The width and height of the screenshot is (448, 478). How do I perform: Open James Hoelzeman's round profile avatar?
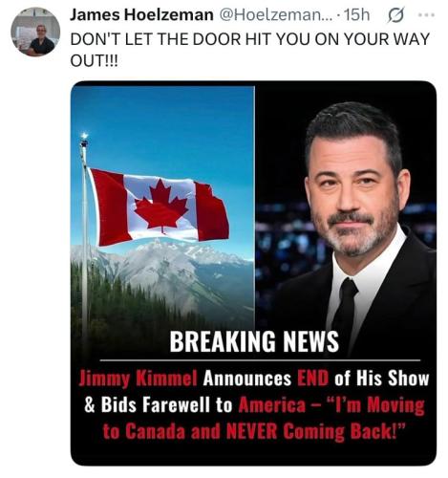(35, 32)
